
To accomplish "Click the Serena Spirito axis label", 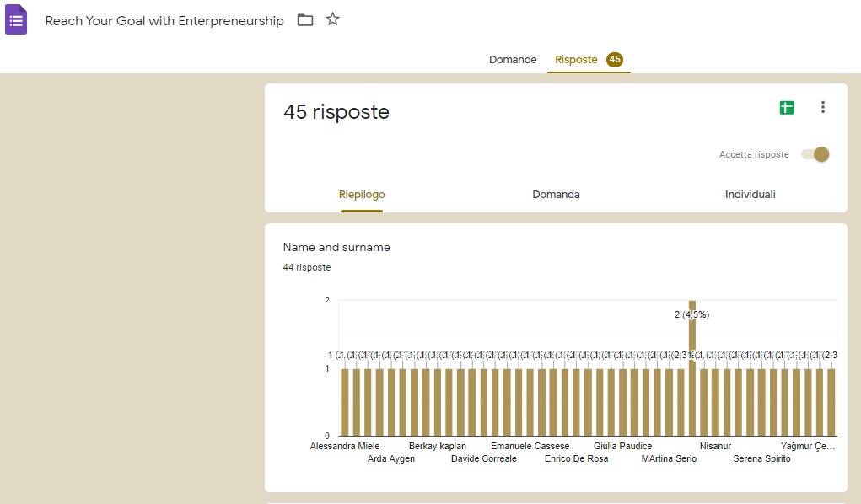I will click(761, 458).
